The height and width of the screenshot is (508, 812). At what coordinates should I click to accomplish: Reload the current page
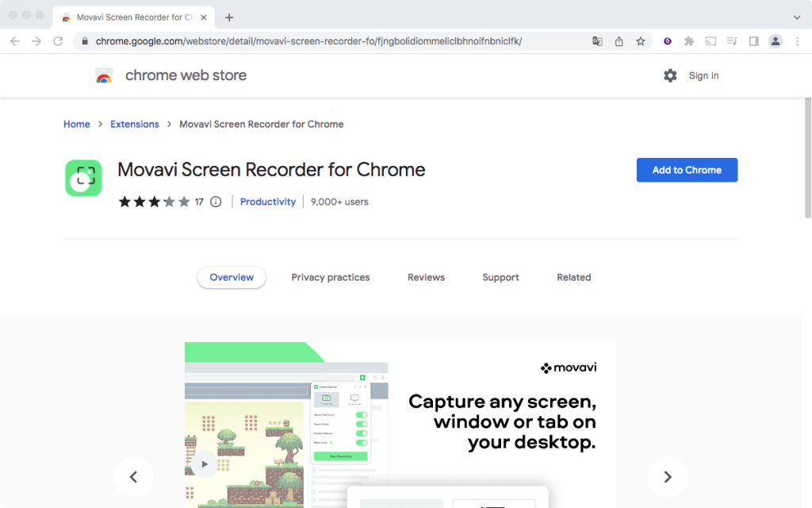point(58,41)
